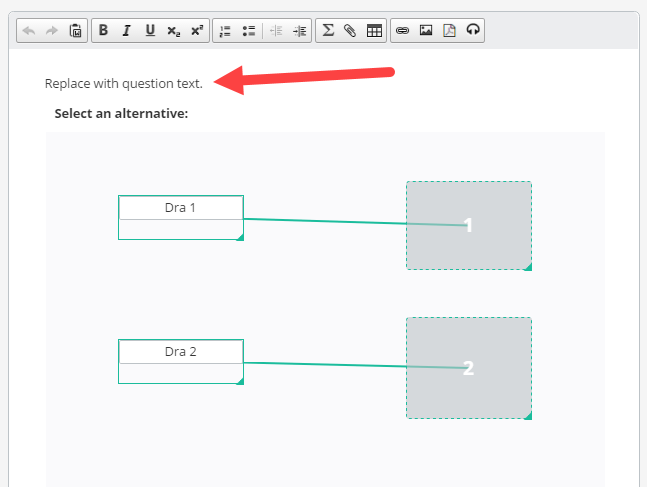Click the paperclip attachment icon
Viewport: 647px width, 487px height.
(x=350, y=31)
